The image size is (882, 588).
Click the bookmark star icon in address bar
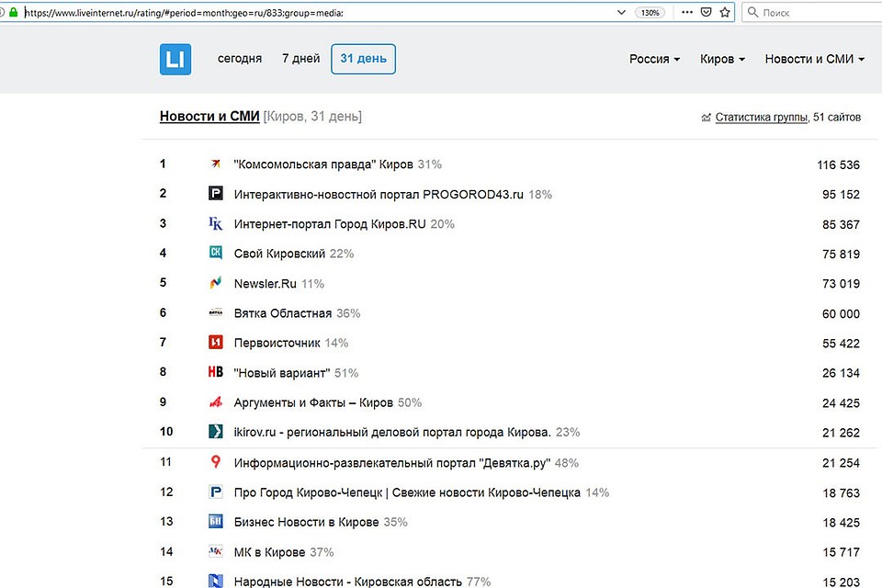[x=725, y=12]
